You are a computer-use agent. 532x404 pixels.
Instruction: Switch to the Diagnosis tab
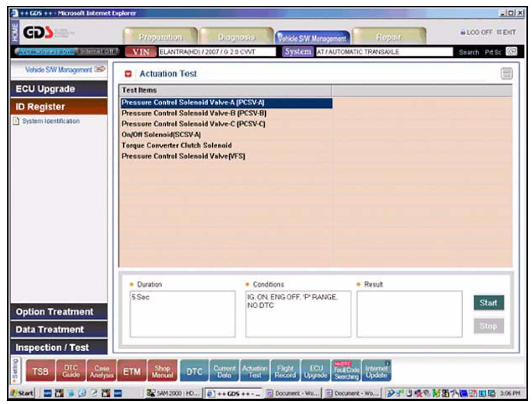[x=236, y=37]
